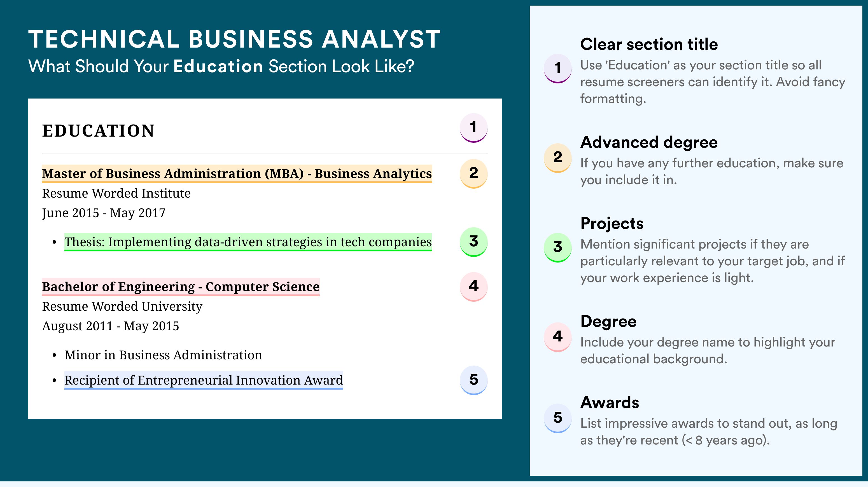Viewport: 868px width, 487px height.
Task: Click the purple 1 badge next to Clear section title
Action: (x=558, y=68)
